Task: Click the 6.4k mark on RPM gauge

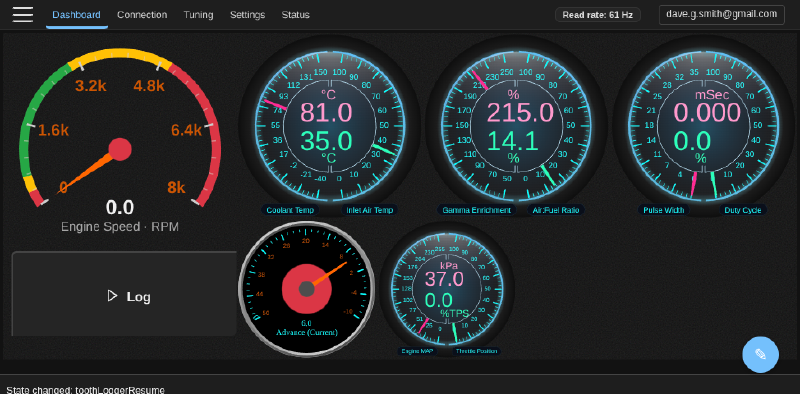Action: (x=186, y=131)
